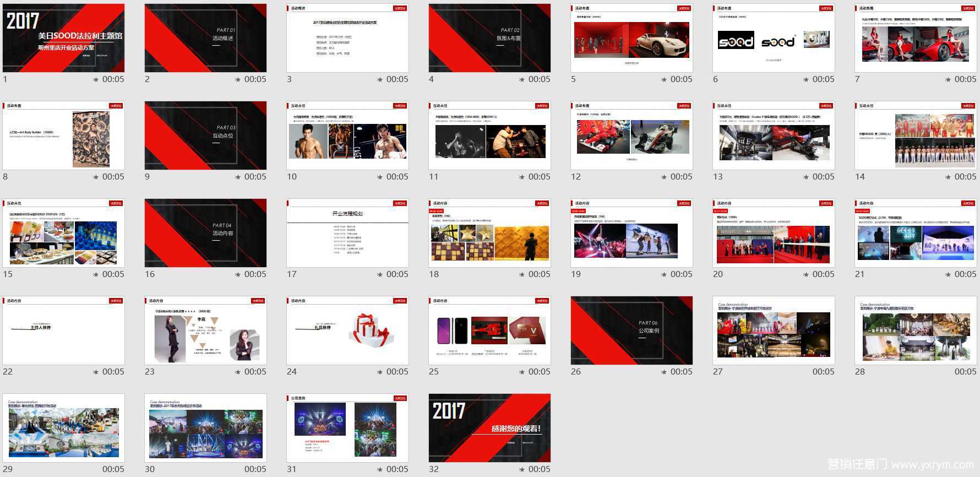
Task: Select slide 6 SOOD logos thumbnail
Action: (774, 38)
